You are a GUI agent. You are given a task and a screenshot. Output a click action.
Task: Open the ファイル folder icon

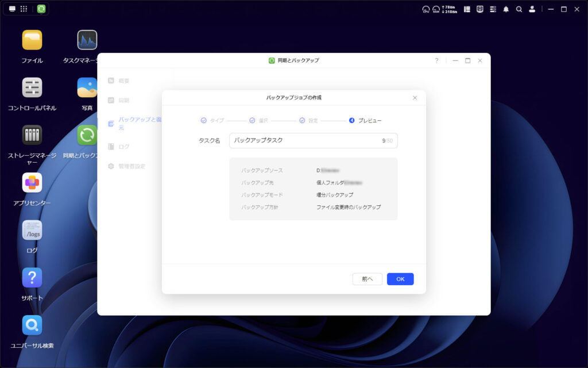32,40
